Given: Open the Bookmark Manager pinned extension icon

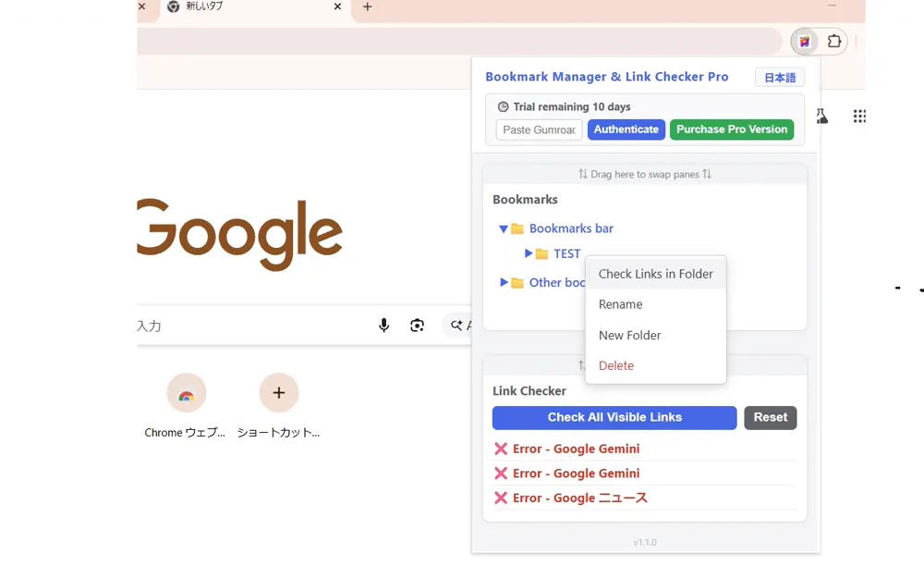Looking at the screenshot, I should 805,42.
